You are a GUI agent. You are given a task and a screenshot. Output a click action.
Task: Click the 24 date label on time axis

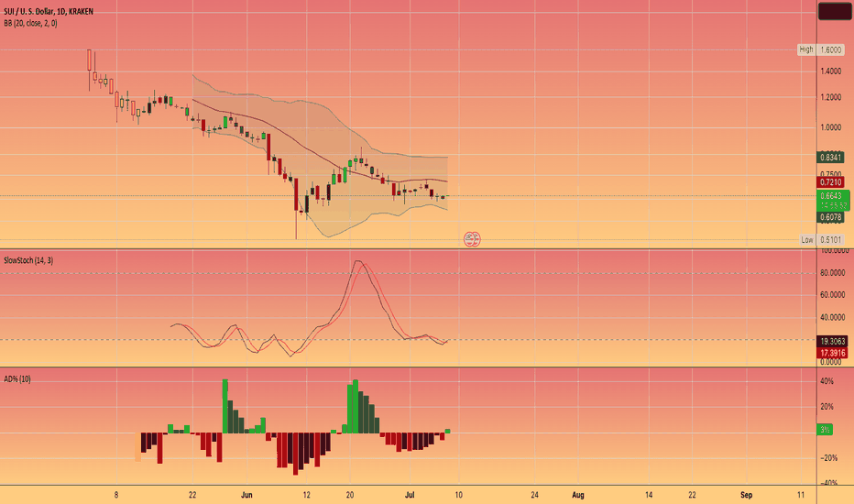(x=534, y=495)
